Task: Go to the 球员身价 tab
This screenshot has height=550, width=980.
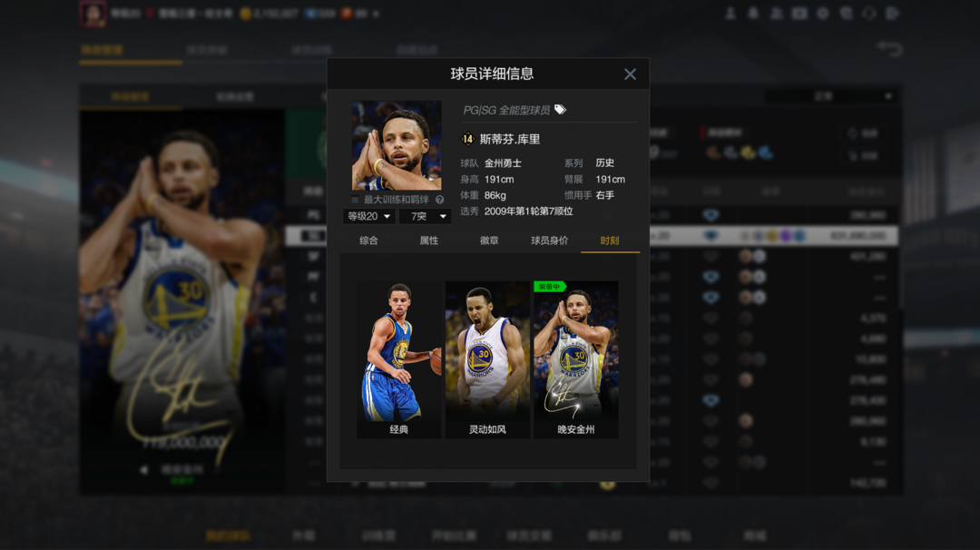Action: (x=549, y=241)
